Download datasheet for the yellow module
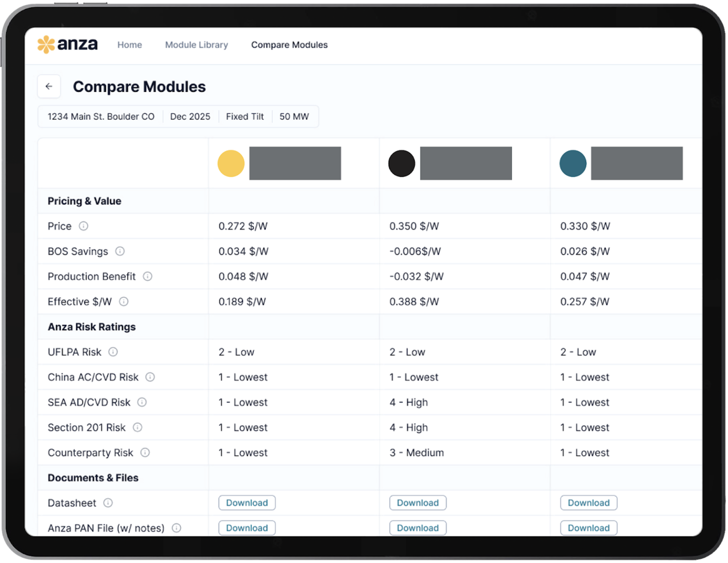728x563 pixels. [x=247, y=503]
